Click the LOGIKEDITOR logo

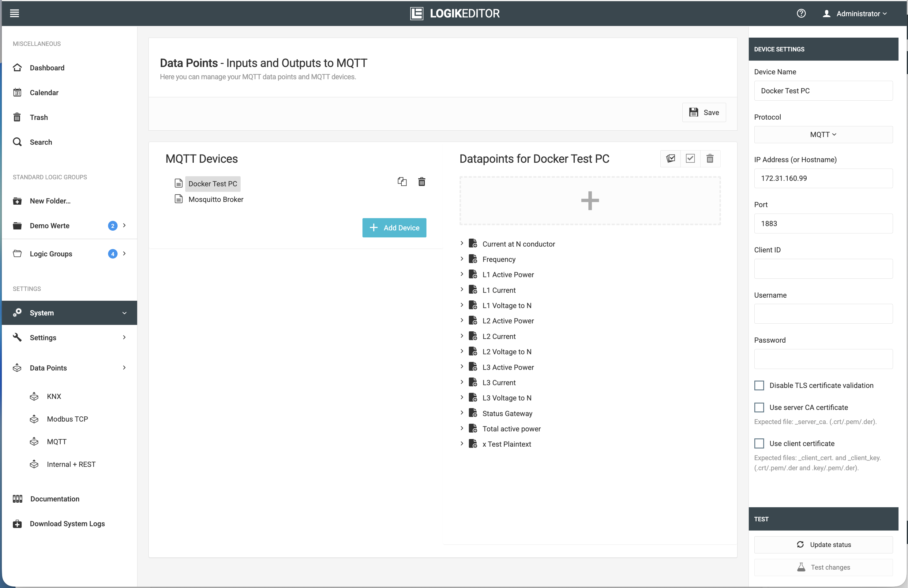[455, 13]
